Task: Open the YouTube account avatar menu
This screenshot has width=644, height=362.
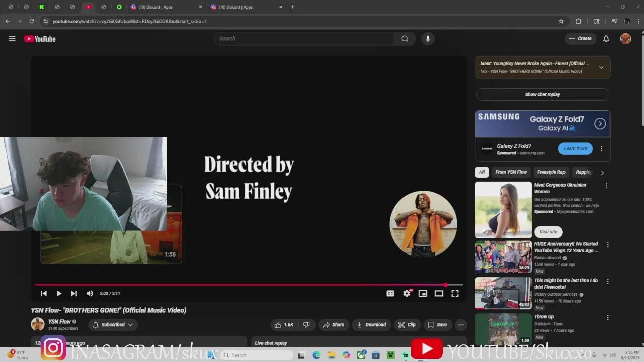Action: (626, 39)
